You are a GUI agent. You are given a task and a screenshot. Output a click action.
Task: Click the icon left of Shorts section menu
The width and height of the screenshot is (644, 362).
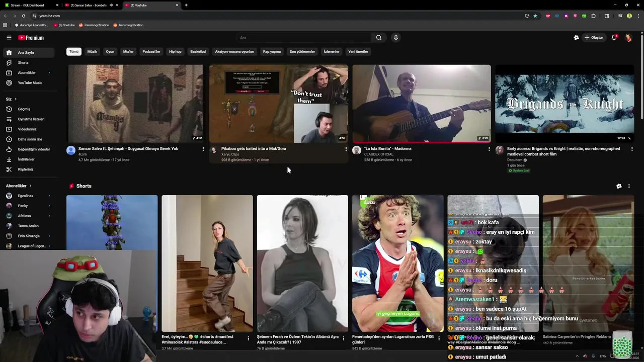point(619,186)
